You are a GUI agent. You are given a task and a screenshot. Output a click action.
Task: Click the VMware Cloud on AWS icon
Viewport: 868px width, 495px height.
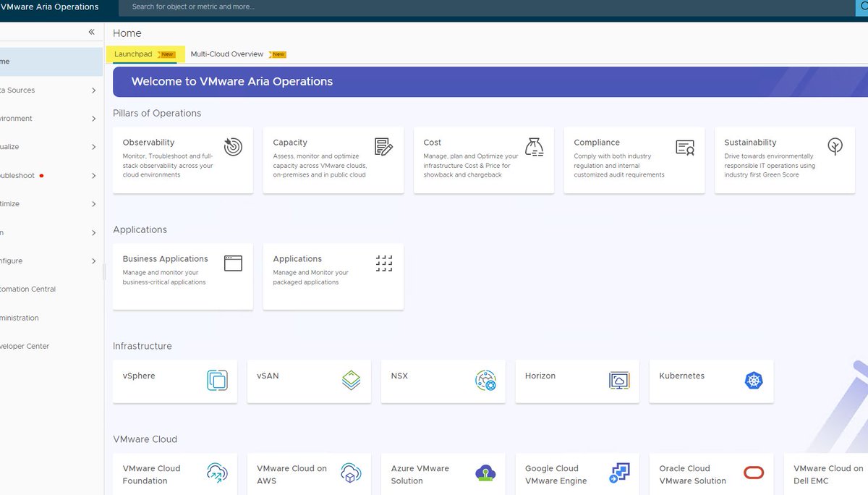click(351, 473)
